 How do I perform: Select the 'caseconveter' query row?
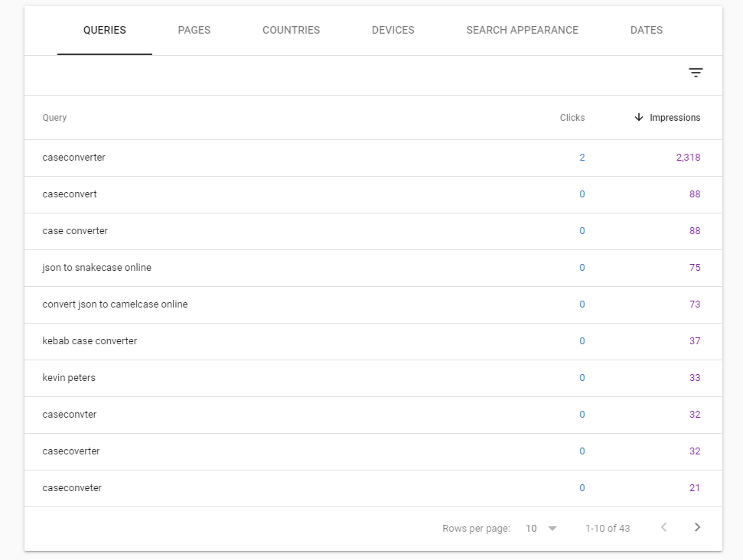72,488
